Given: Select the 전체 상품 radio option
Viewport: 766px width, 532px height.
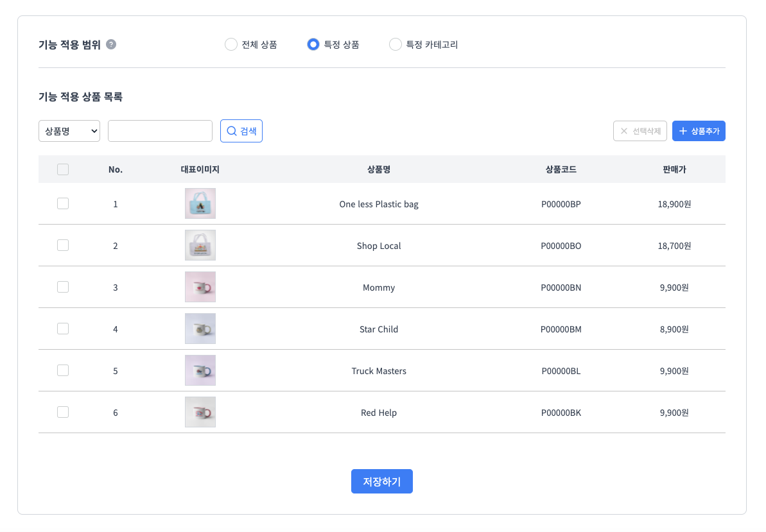Looking at the screenshot, I should point(231,44).
